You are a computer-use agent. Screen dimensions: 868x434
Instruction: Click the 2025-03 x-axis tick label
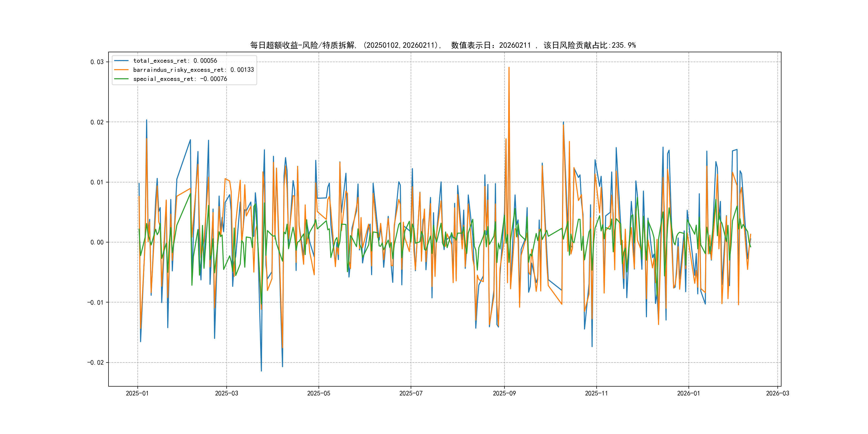226,393
